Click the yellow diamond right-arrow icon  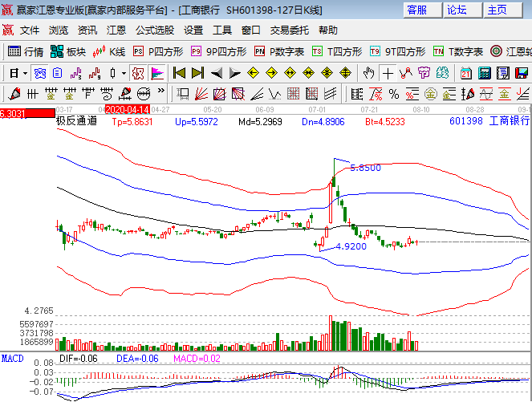point(272,73)
